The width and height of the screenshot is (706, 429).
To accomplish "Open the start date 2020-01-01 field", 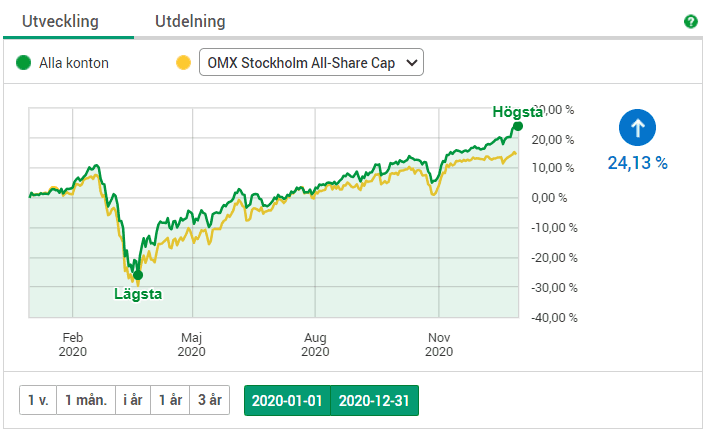I will tap(287, 401).
